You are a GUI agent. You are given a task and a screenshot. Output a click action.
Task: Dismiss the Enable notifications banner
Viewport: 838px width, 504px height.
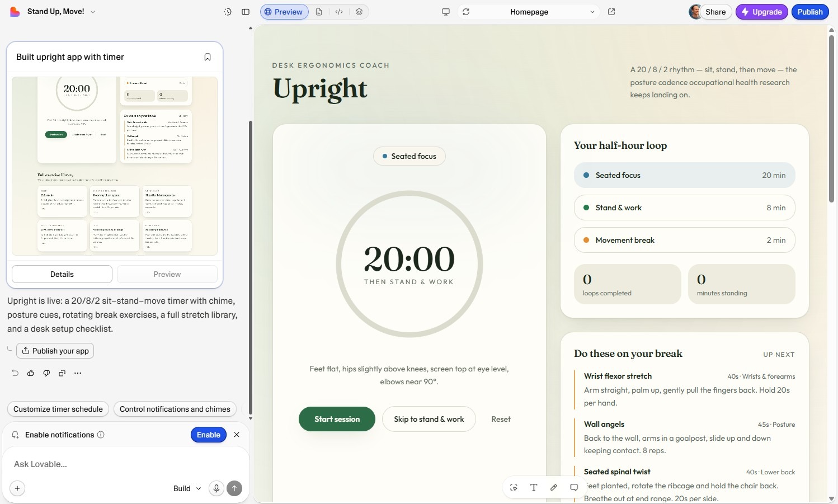click(x=237, y=435)
